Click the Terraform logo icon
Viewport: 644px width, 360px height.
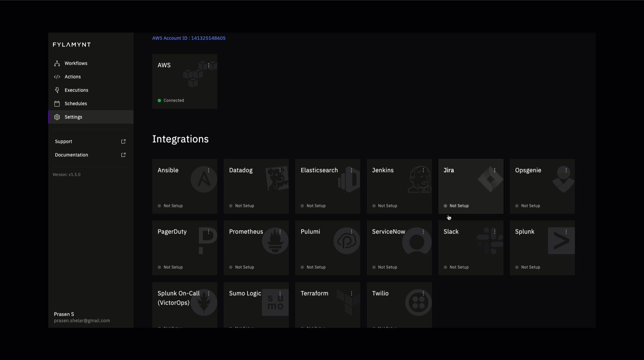tap(348, 302)
